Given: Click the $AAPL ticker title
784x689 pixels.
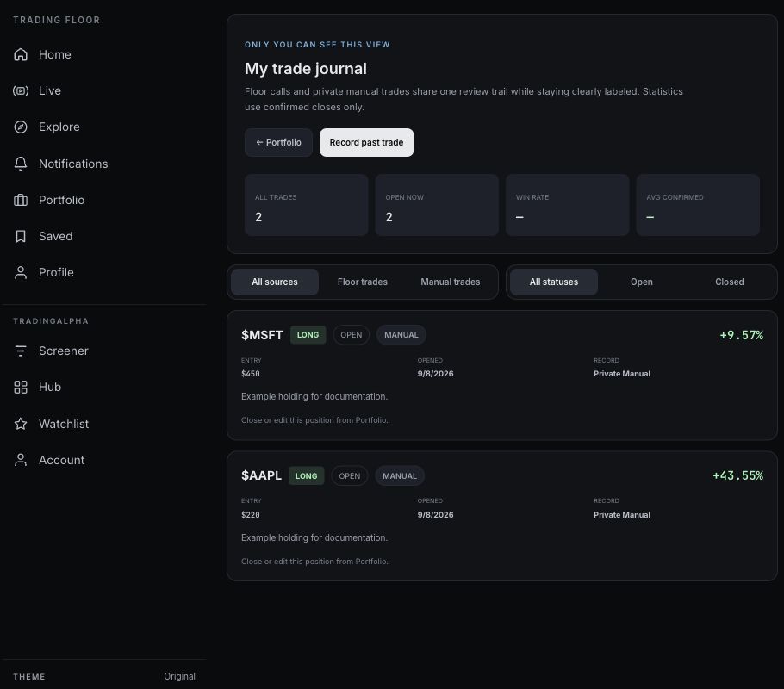Looking at the screenshot, I should tap(262, 475).
